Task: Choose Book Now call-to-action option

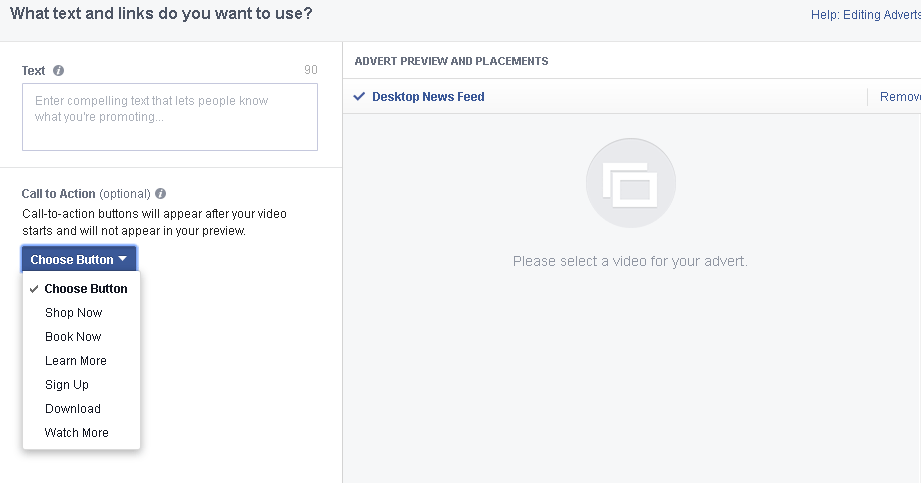Action: 73,337
